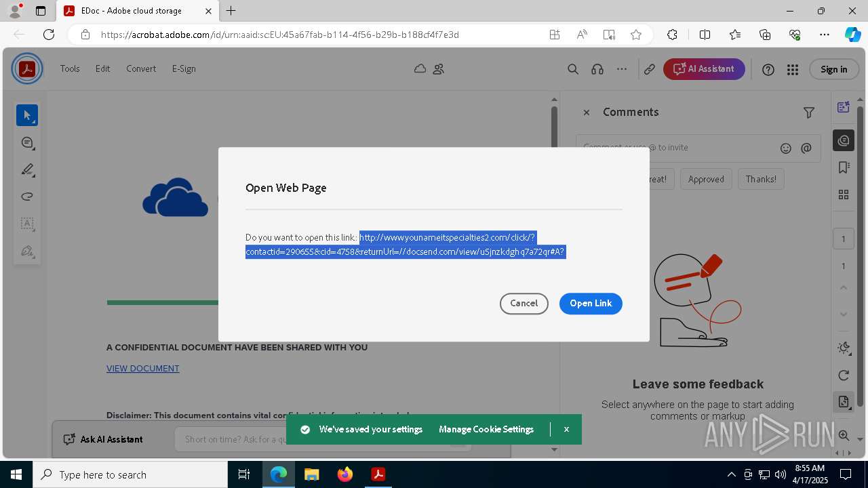Open a new browser tab
Image resolution: width=868 pixels, height=488 pixels.
(231, 11)
